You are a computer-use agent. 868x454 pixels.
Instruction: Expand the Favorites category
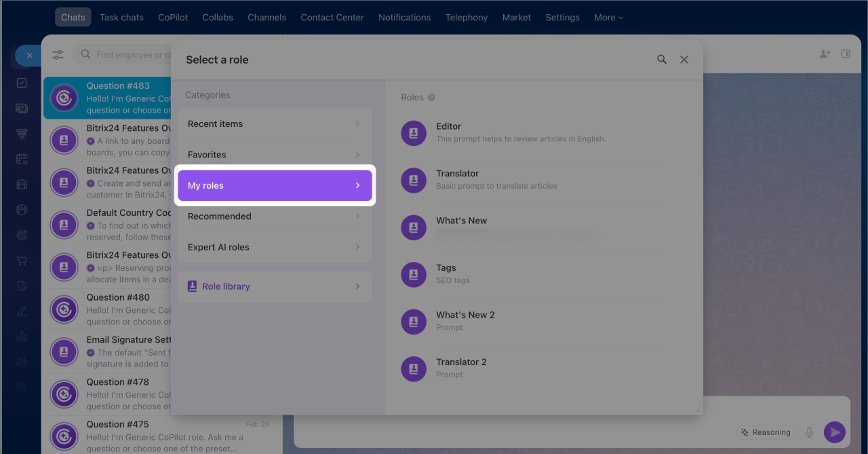pyautogui.click(x=275, y=155)
